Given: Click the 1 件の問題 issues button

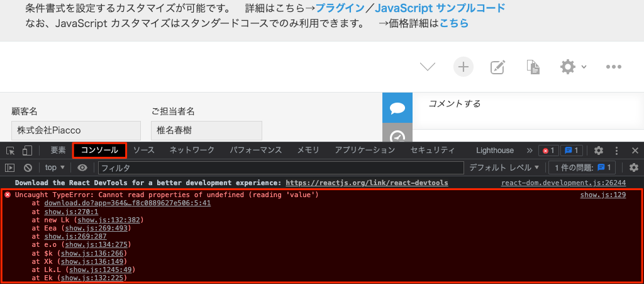Looking at the screenshot, I should [582, 168].
